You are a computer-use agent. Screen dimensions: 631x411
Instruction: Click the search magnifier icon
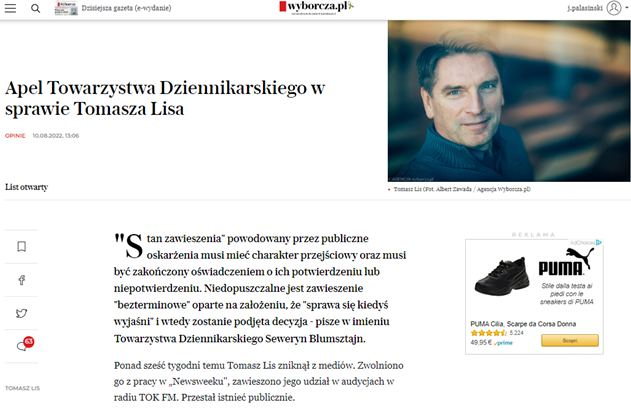[x=35, y=8]
